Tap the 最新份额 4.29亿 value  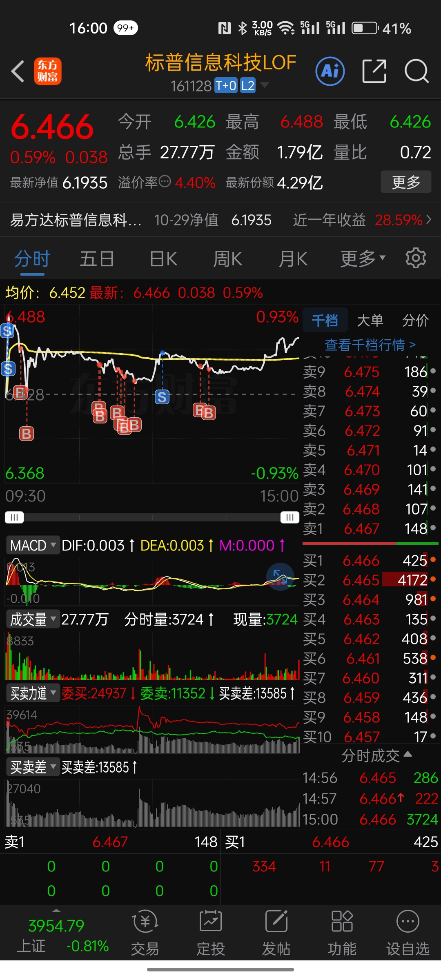coord(300,183)
